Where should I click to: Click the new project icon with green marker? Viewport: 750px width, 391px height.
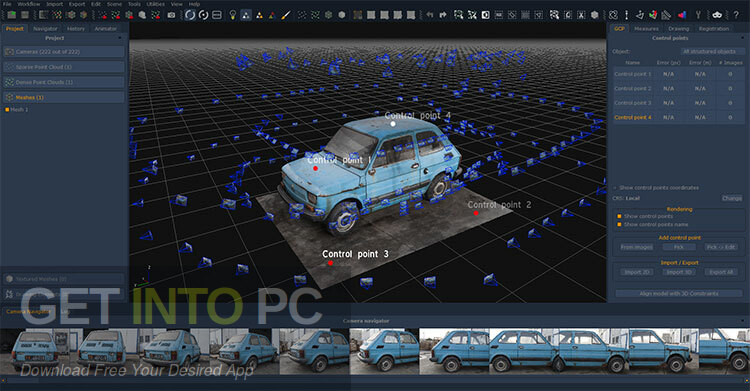pyautogui.click(x=11, y=15)
